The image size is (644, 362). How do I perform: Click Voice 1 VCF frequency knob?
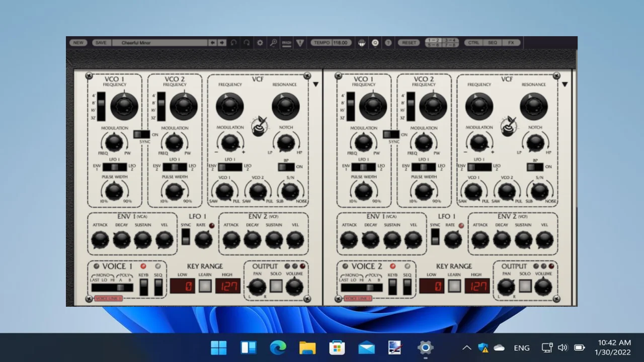pos(230,106)
